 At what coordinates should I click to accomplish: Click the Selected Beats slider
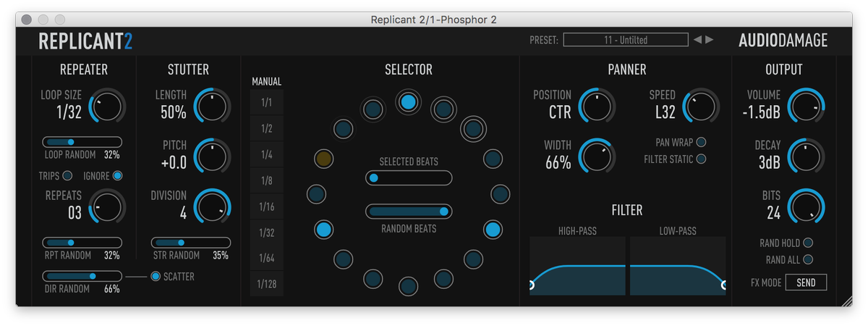tap(409, 177)
